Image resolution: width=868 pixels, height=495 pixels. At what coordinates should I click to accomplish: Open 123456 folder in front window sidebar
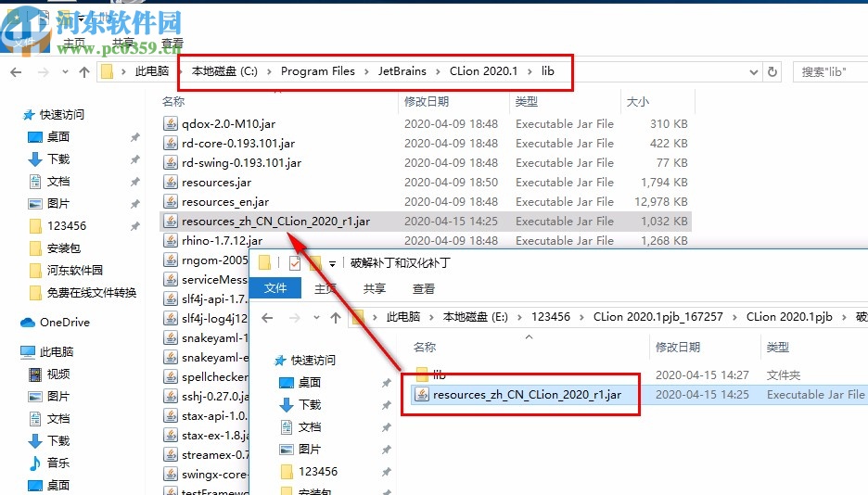[318, 471]
